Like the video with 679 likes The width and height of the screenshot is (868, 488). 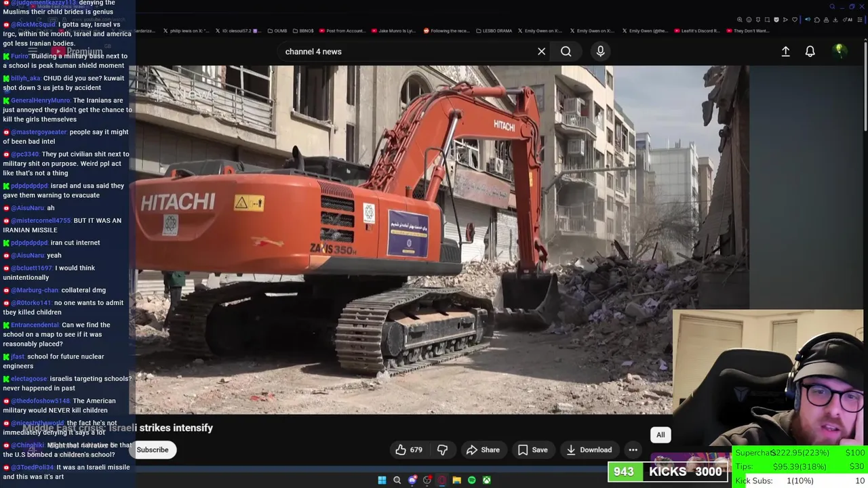click(x=409, y=449)
